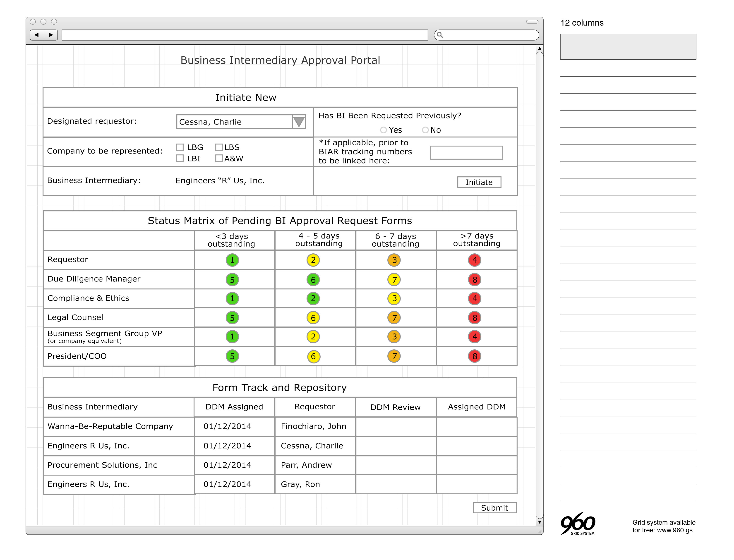Click the scrollbar down arrow
The height and width of the screenshot is (560, 734).
540,522
